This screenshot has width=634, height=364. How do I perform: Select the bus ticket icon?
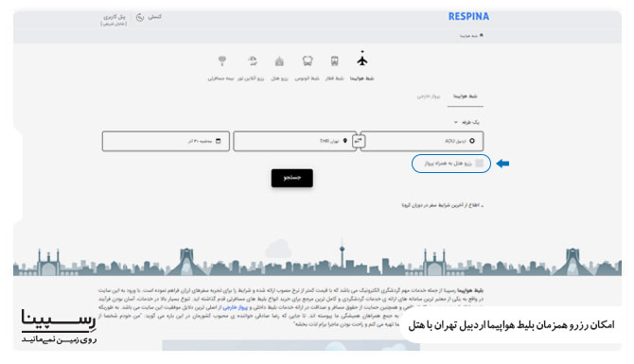(308, 61)
